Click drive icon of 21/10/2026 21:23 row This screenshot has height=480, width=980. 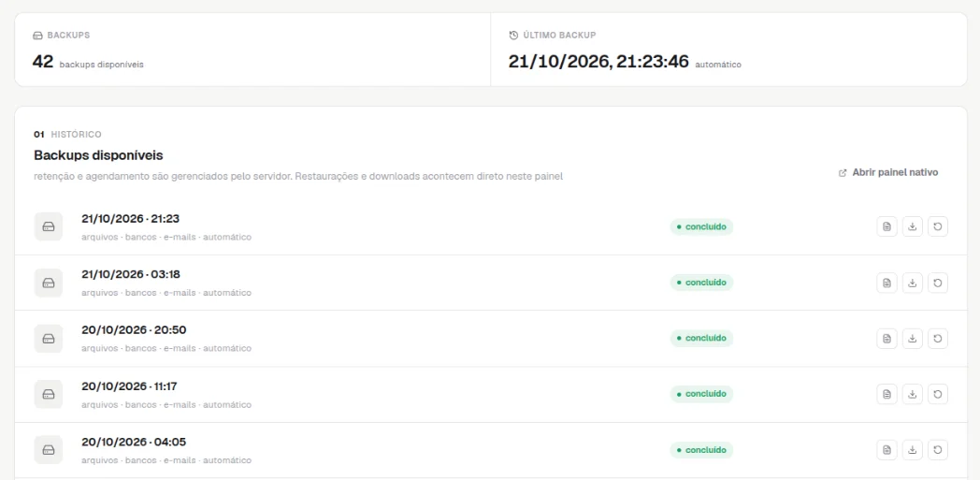[x=48, y=226]
